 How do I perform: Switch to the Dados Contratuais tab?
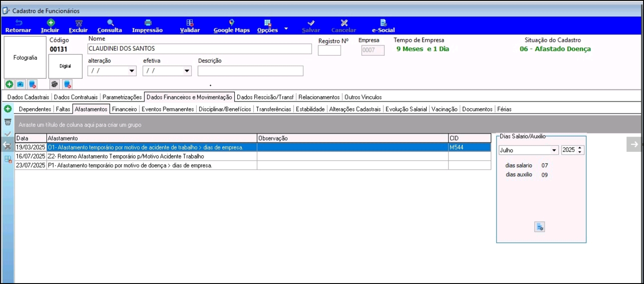pos(76,97)
